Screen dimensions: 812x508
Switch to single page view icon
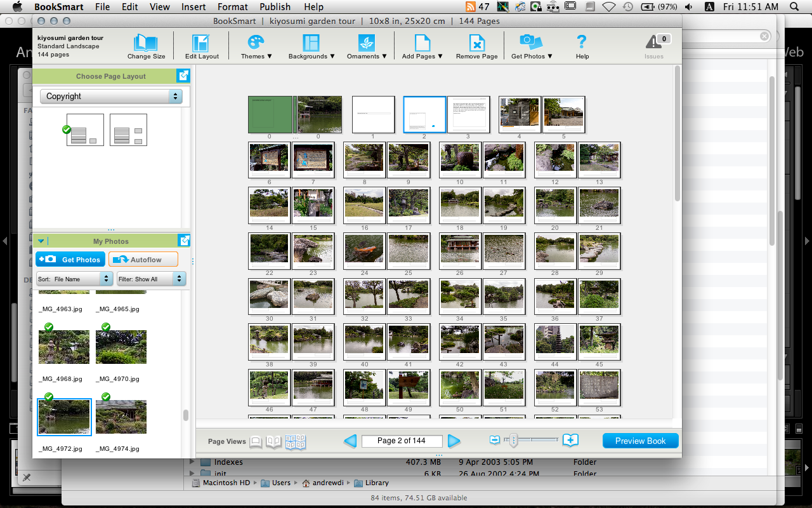click(x=256, y=441)
